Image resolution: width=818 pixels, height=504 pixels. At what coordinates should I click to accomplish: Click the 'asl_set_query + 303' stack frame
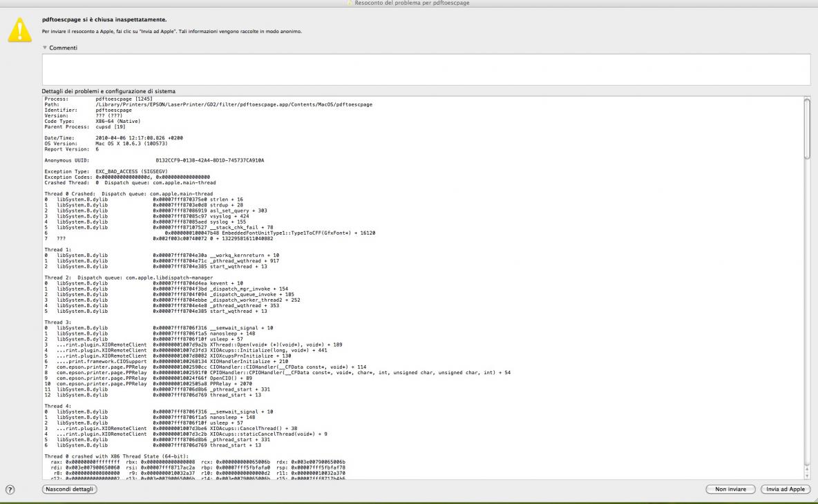click(x=155, y=211)
